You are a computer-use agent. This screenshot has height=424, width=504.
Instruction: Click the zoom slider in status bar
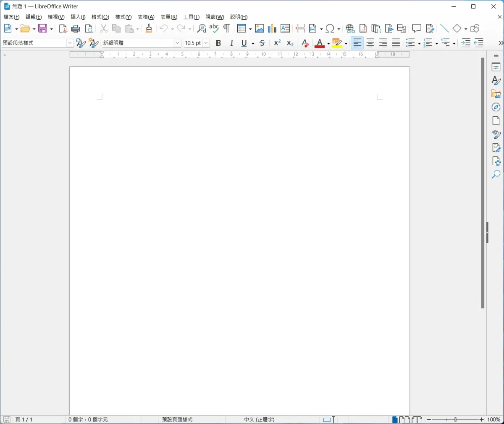(x=455, y=419)
